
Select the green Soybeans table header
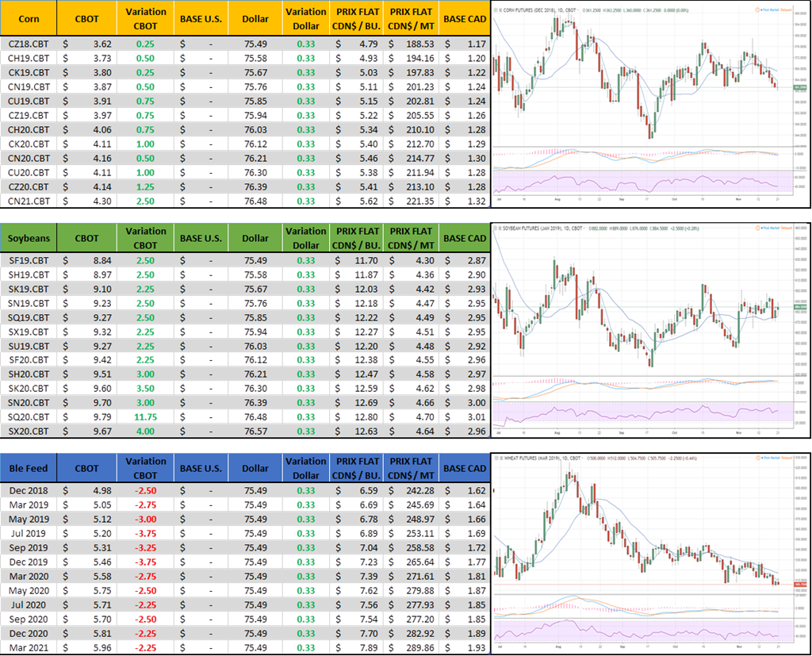point(29,238)
